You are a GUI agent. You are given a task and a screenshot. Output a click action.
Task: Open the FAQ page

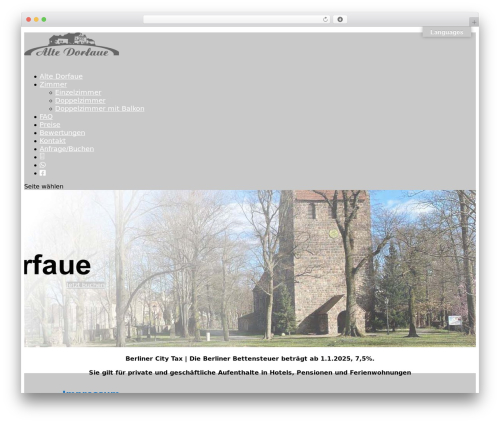point(46,117)
